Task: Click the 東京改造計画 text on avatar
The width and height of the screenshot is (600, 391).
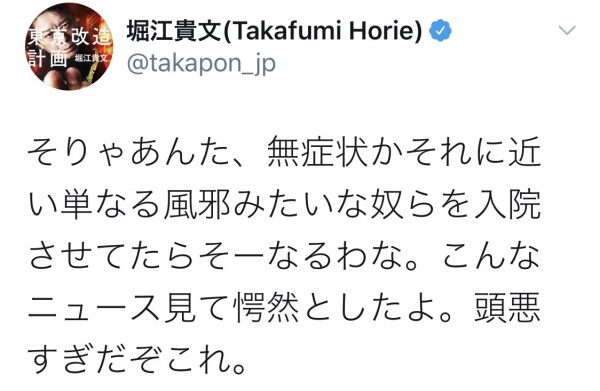Action: [x=69, y=48]
